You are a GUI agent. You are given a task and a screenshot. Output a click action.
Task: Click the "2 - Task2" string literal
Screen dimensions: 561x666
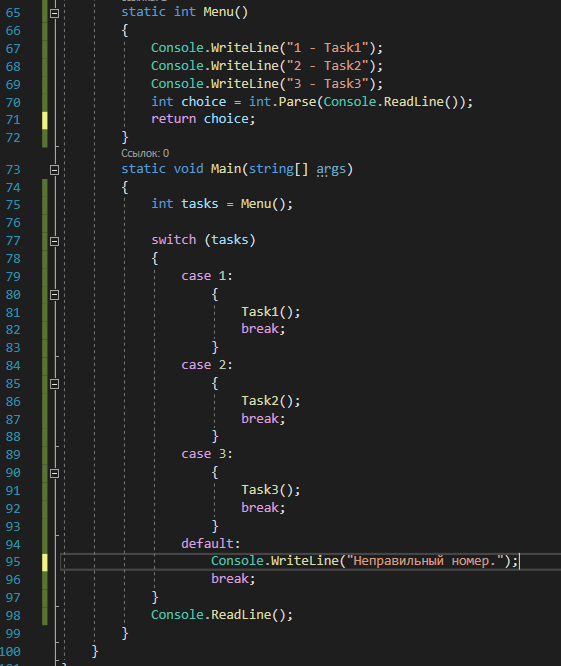(x=328, y=66)
